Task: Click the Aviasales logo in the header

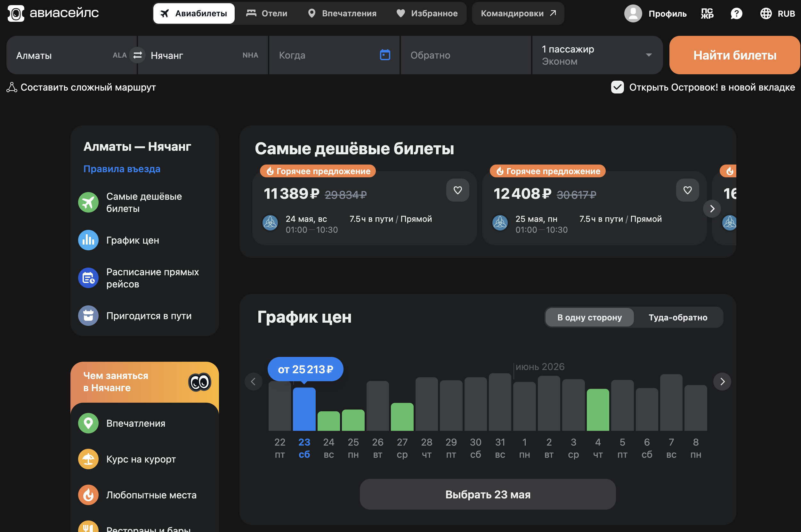Action: click(x=53, y=13)
